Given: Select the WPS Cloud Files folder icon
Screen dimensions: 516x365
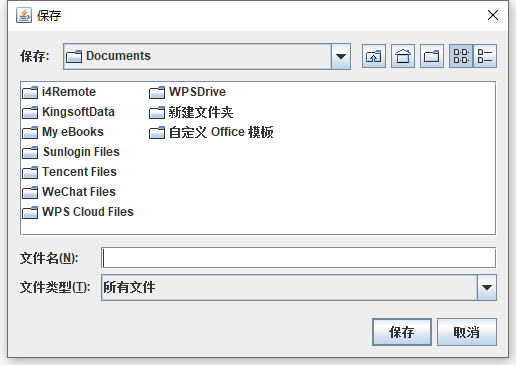Looking at the screenshot, I should tap(30, 212).
